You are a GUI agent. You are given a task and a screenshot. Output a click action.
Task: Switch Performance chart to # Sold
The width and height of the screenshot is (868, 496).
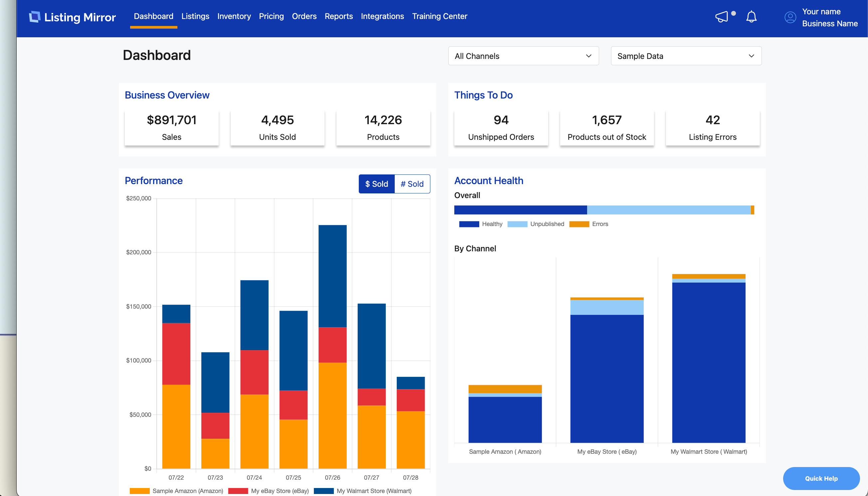(412, 184)
